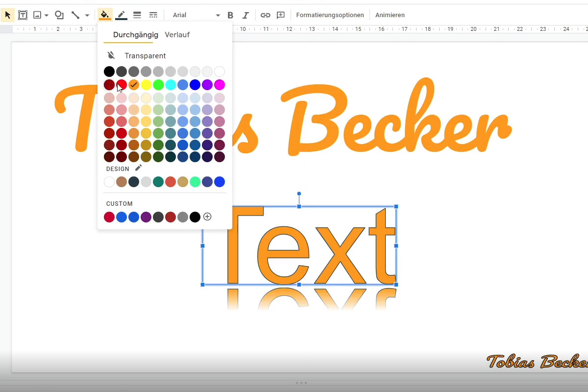Click the bottom-right handle of the Text box

396,284
